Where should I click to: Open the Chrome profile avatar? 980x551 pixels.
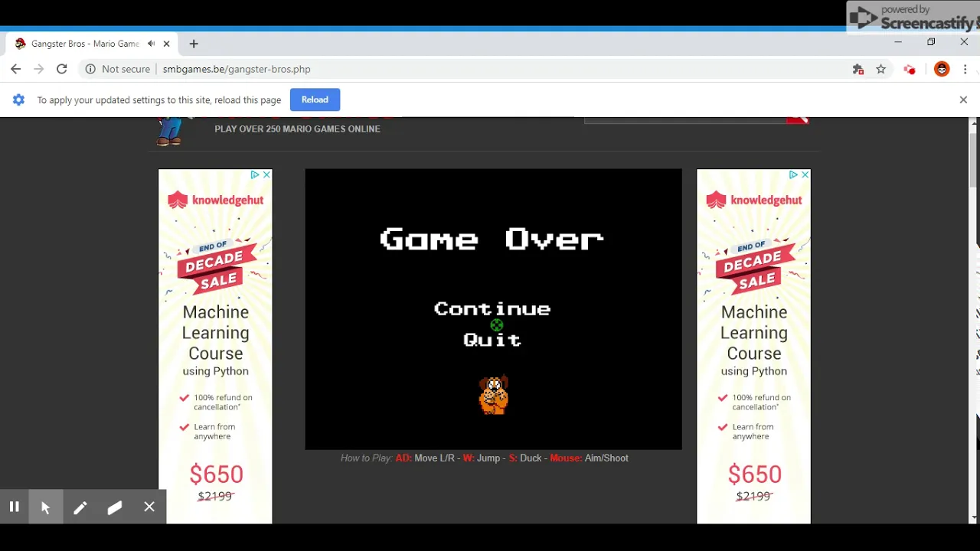click(x=942, y=69)
